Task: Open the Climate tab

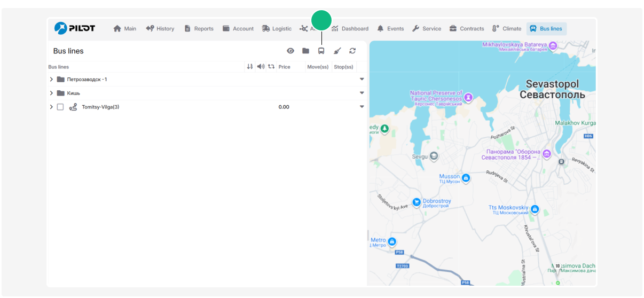Action: click(x=507, y=29)
